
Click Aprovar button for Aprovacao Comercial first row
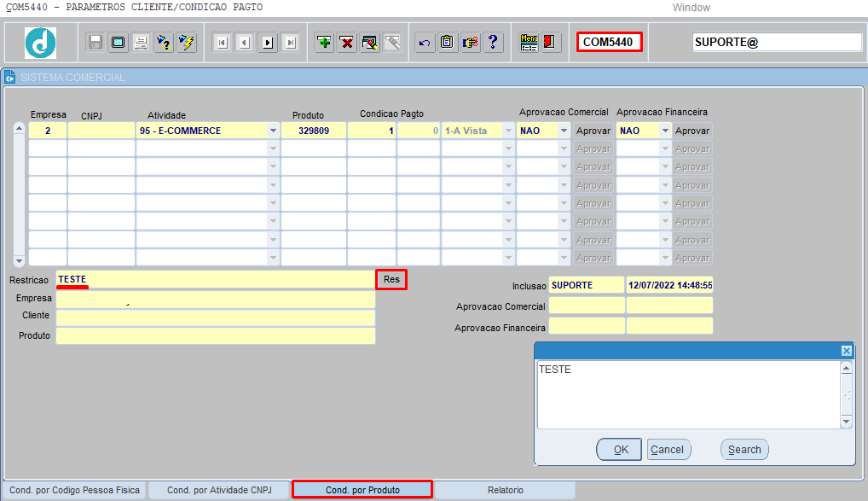pyautogui.click(x=593, y=131)
